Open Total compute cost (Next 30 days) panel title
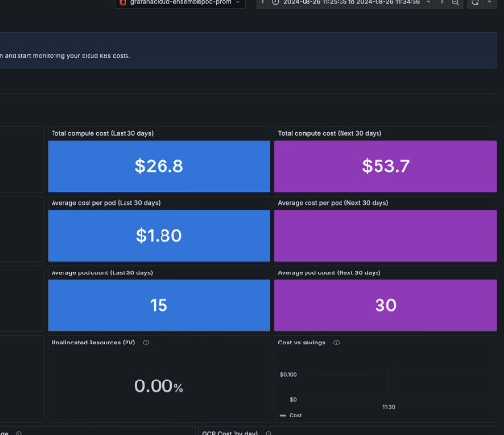The image size is (504, 435). coord(330,133)
